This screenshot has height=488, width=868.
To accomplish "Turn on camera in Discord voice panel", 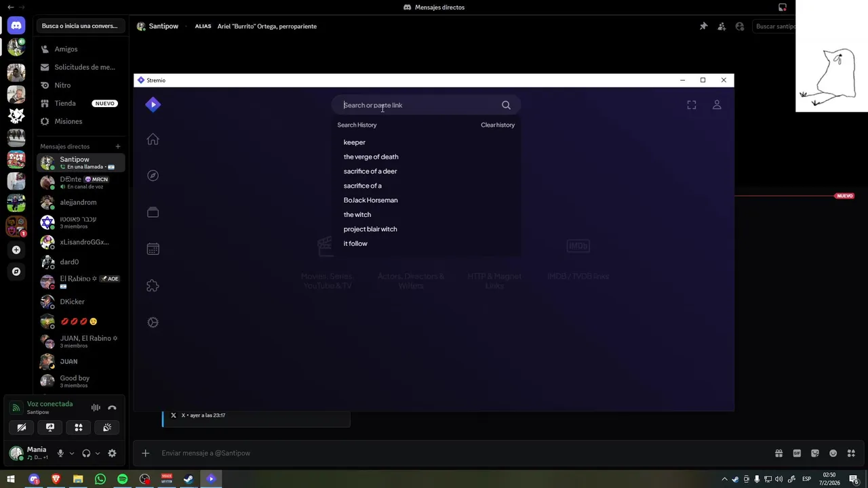I will pos(22,427).
